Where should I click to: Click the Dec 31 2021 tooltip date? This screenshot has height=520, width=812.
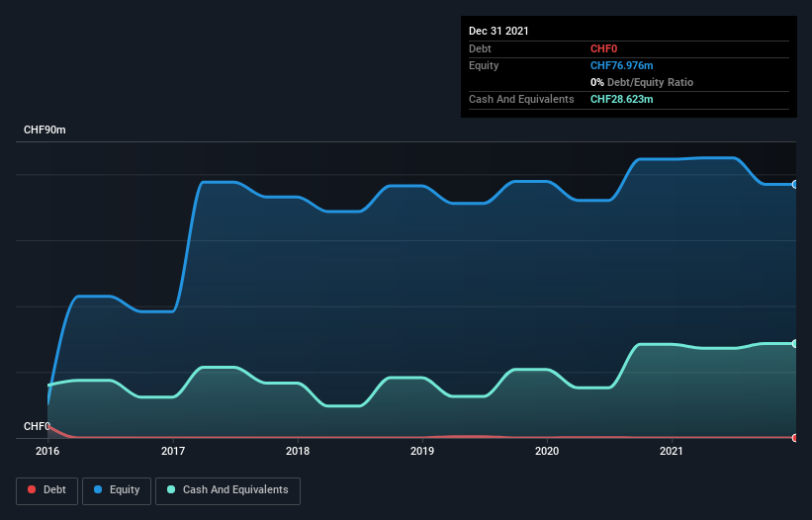(x=498, y=31)
